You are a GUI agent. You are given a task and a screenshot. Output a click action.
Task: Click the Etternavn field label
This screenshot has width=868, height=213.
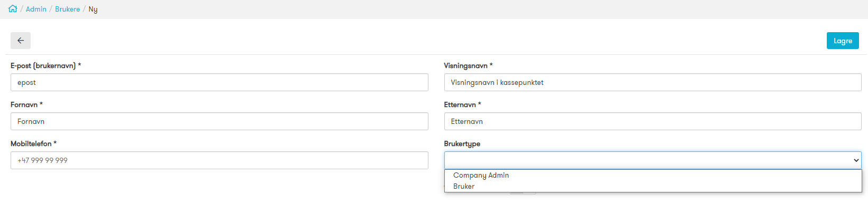point(462,104)
